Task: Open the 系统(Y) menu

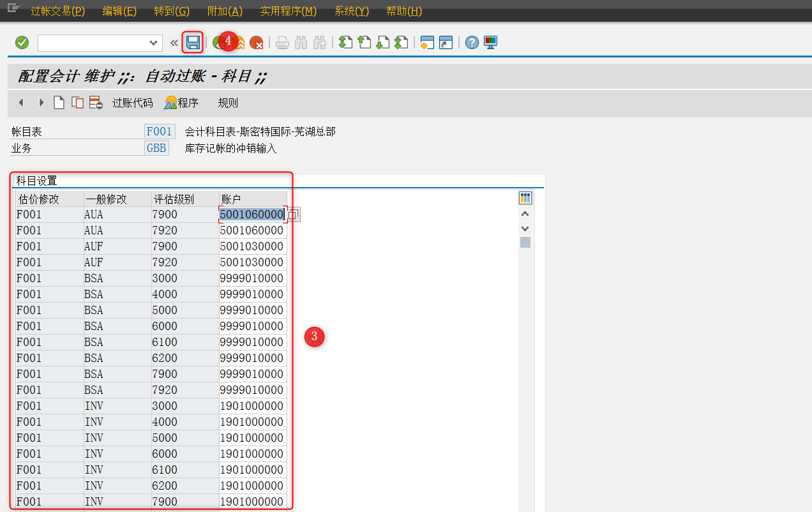Action: click(x=350, y=11)
